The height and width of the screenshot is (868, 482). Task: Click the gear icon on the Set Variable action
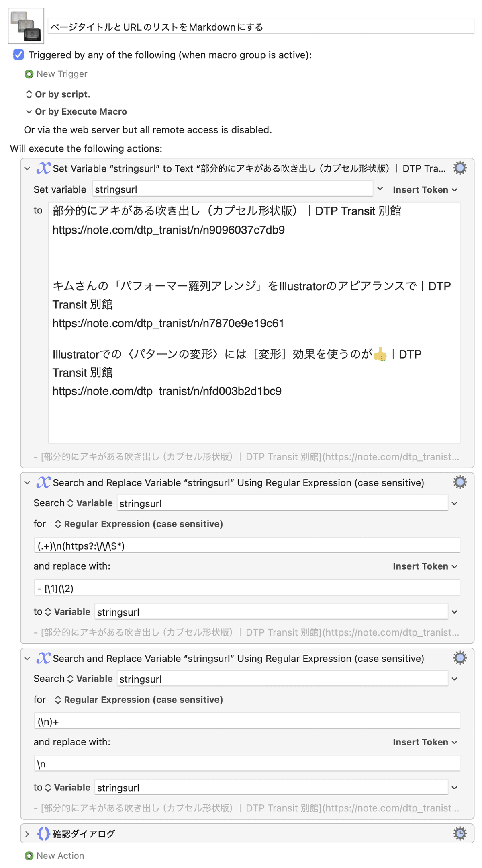click(459, 168)
